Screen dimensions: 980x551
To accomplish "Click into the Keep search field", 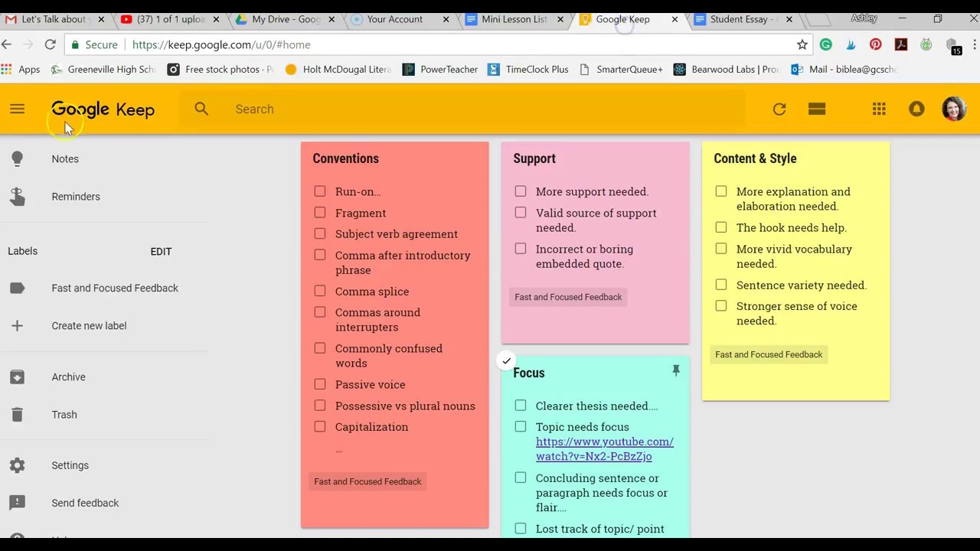I will 463,109.
